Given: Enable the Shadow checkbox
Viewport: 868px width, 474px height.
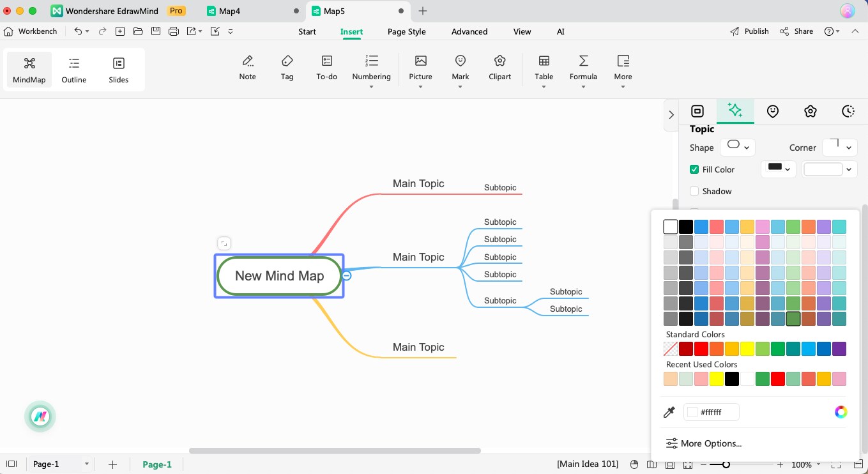Looking at the screenshot, I should [694, 191].
